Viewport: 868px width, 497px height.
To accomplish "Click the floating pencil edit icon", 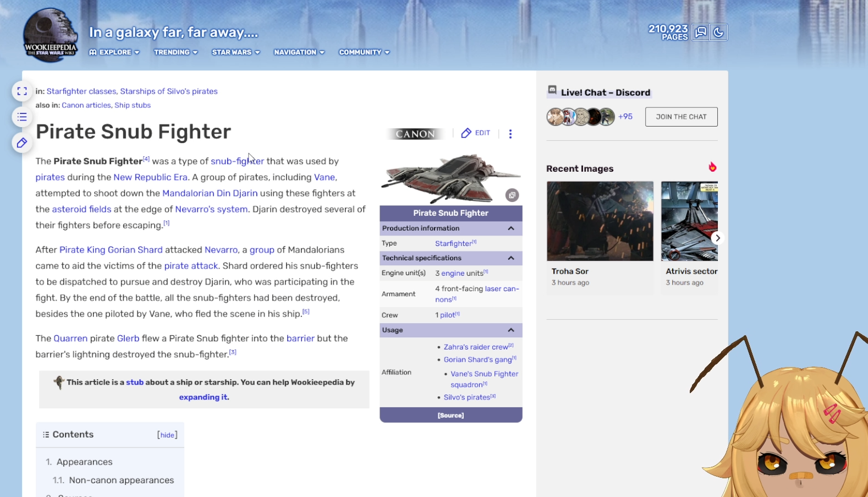I will 22,143.
